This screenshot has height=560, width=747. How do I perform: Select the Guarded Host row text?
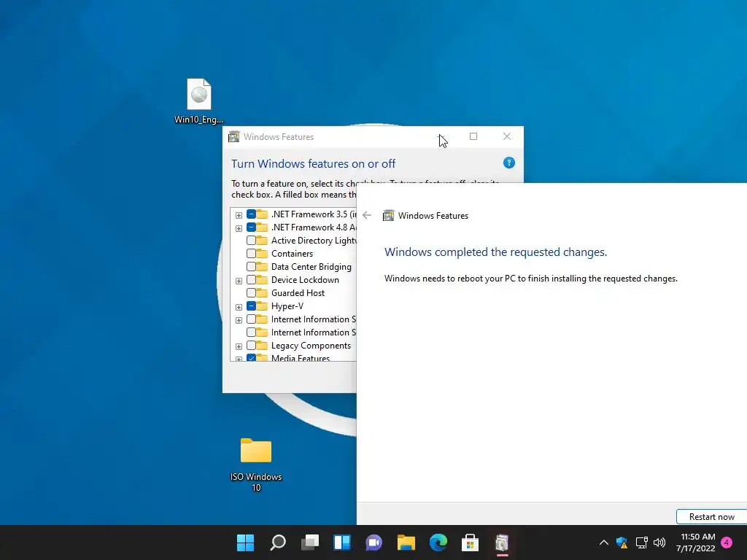tap(298, 293)
